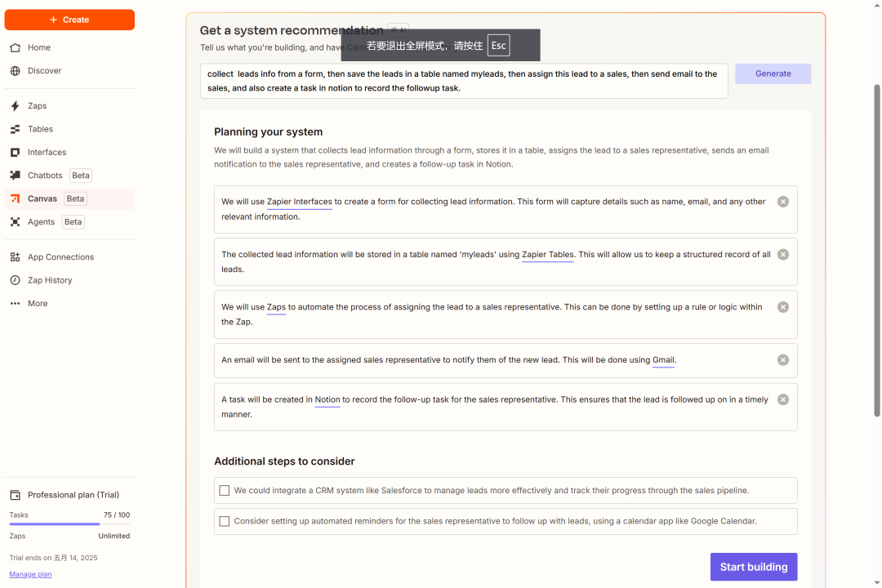The height and width of the screenshot is (588, 882).
Task: Open the Manage plan link
Action: (x=30, y=574)
